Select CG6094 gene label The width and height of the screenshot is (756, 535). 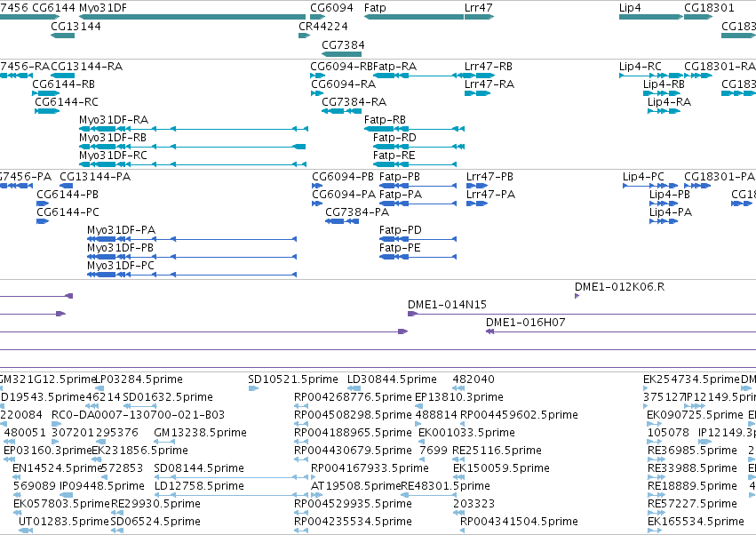pos(331,8)
